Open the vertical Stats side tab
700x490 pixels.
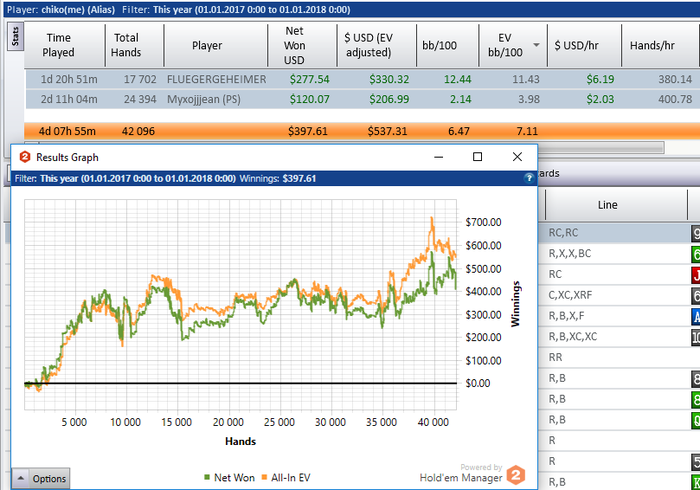point(16,37)
